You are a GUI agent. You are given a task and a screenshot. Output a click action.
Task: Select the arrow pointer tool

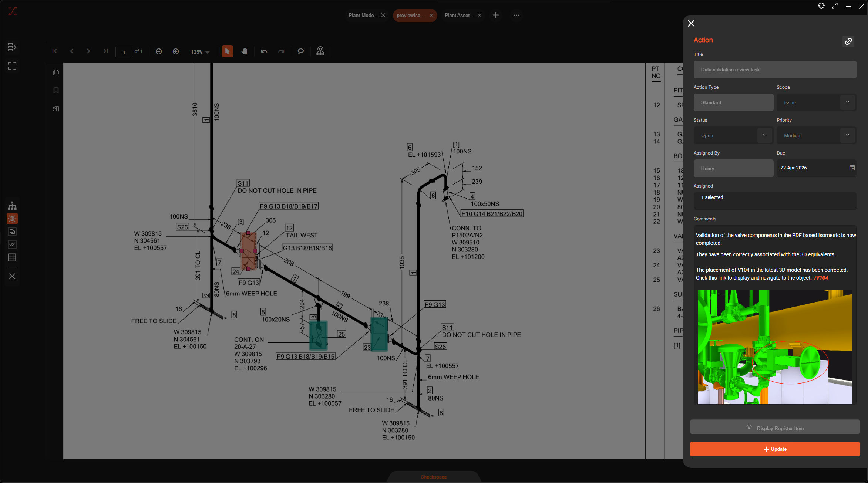coord(228,51)
